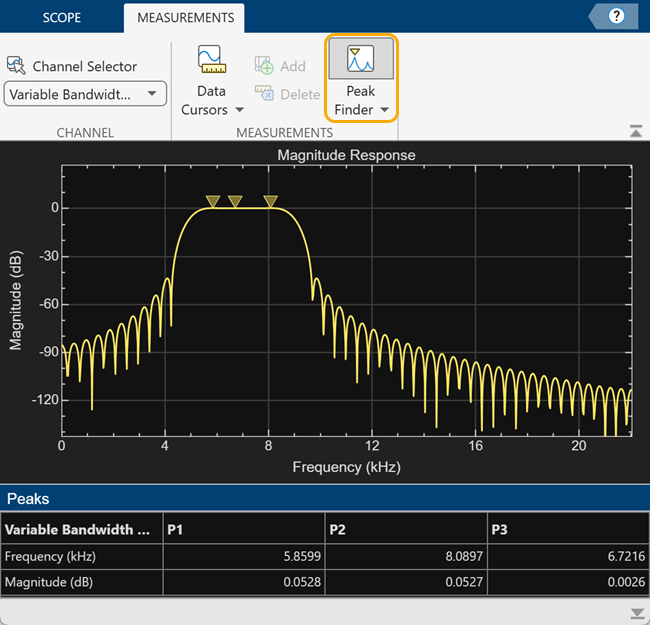Select the P1 frequency value 5.8599

tap(302, 556)
